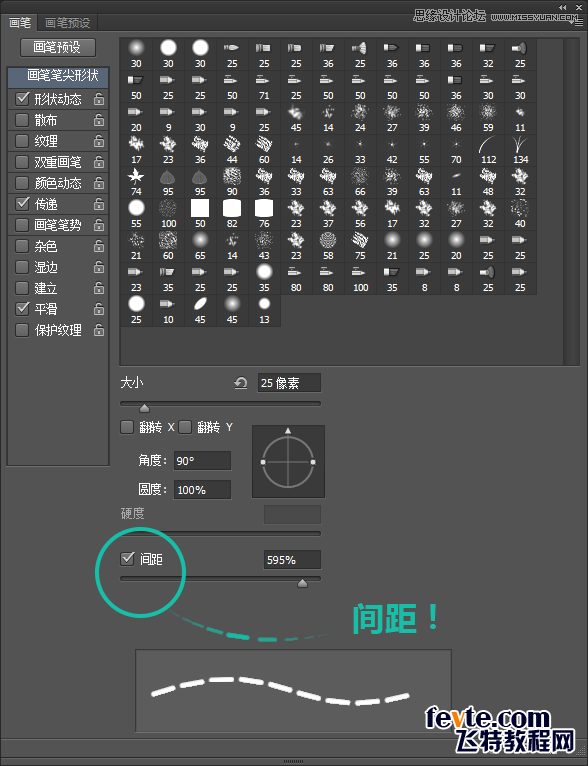Image resolution: width=588 pixels, height=766 pixels.
Task: Uncheck the 形状动态 checkbox
Action: pyautogui.click(x=22, y=99)
